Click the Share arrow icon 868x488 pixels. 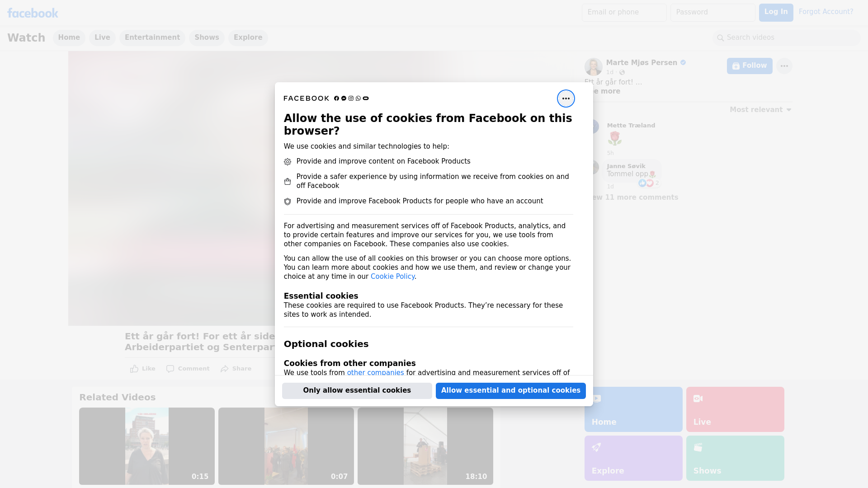point(225,369)
